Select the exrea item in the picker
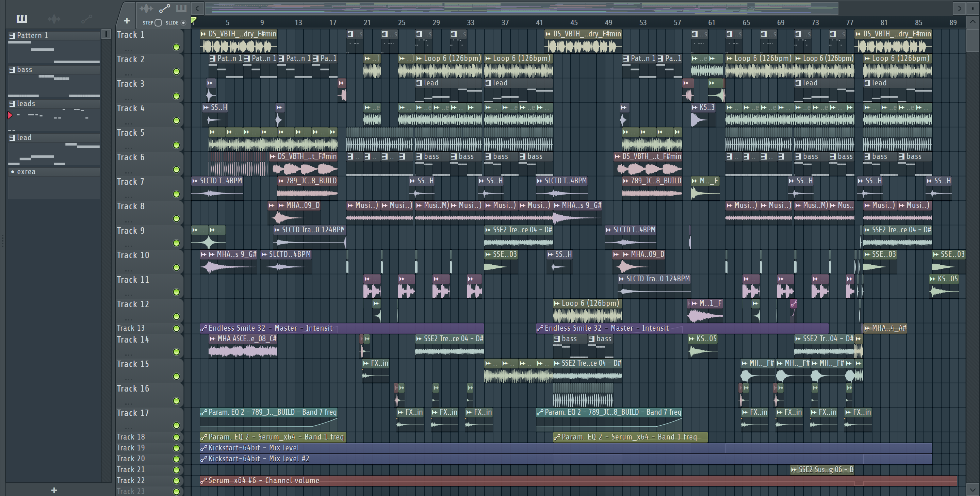 point(54,171)
